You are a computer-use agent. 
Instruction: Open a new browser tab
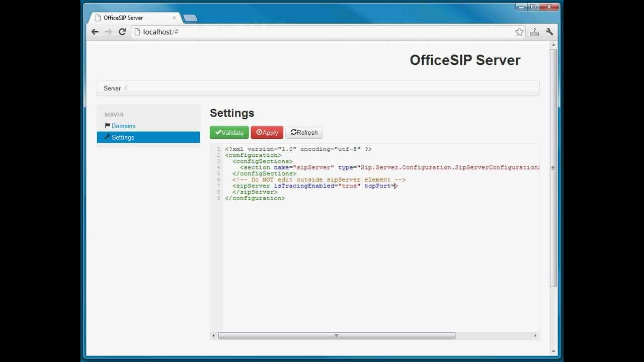(190, 18)
